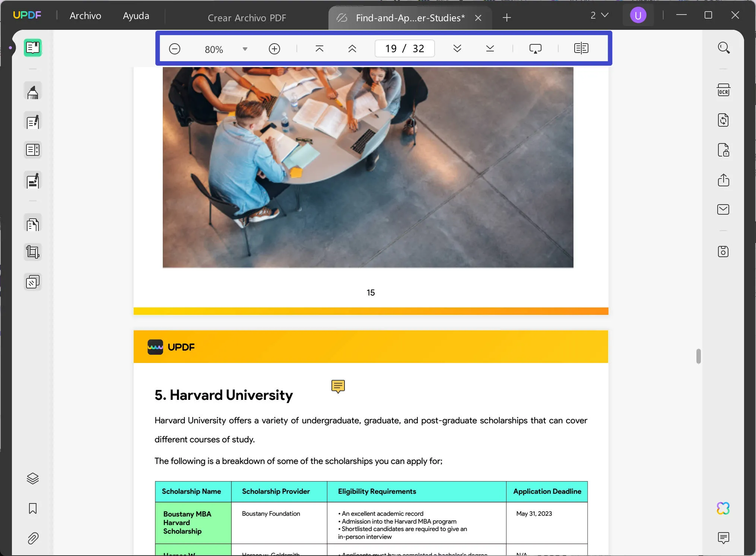Select the Comment highlighter mode
The width and height of the screenshot is (756, 556).
[x=33, y=91]
